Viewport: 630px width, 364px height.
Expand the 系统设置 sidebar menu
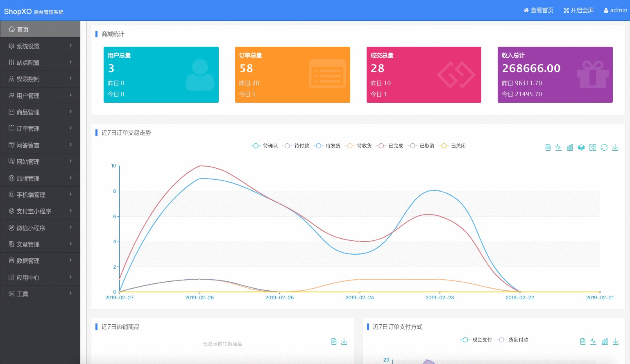tap(40, 46)
